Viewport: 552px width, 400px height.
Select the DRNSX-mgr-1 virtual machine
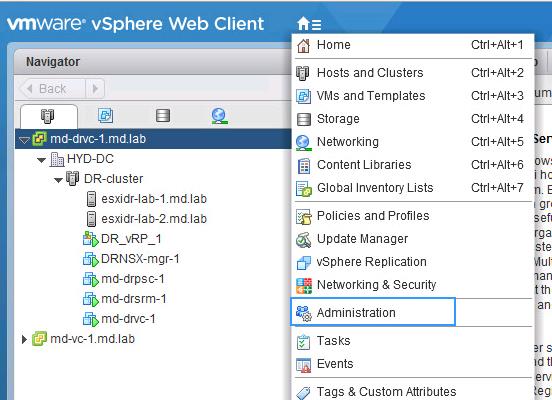140,259
